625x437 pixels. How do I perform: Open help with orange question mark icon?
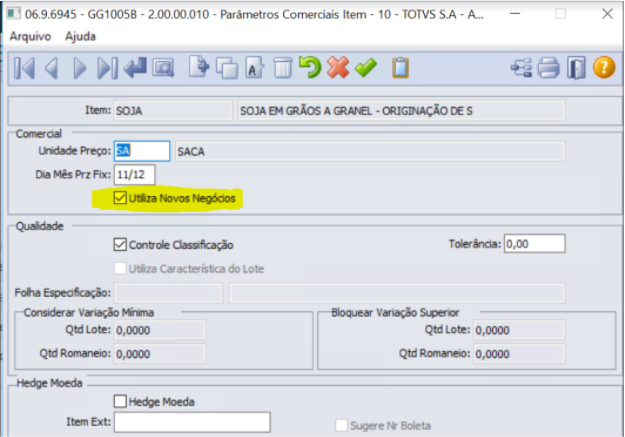coord(604,67)
